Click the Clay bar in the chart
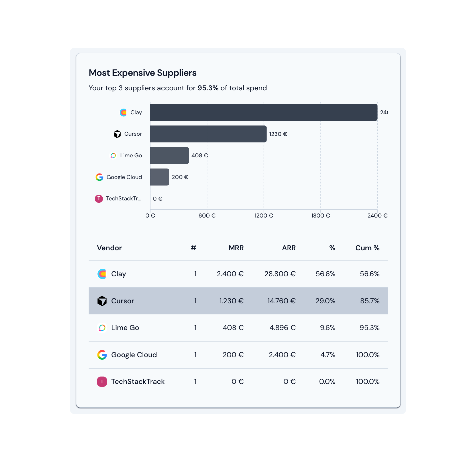The image size is (476, 476). point(264,112)
